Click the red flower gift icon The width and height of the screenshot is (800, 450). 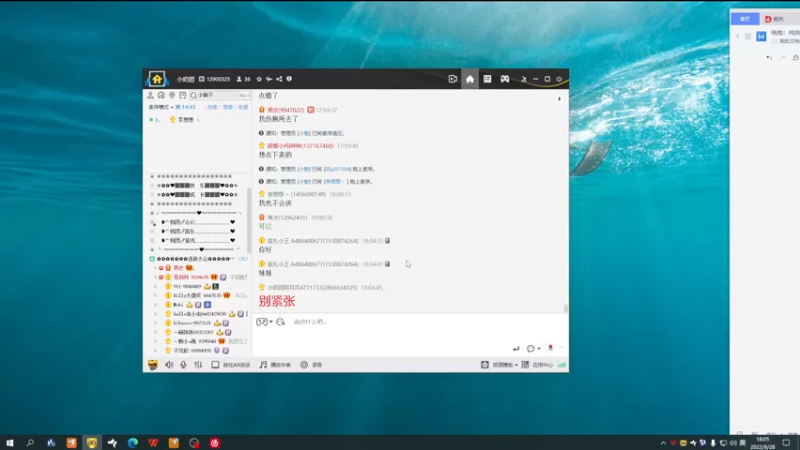tap(550, 347)
